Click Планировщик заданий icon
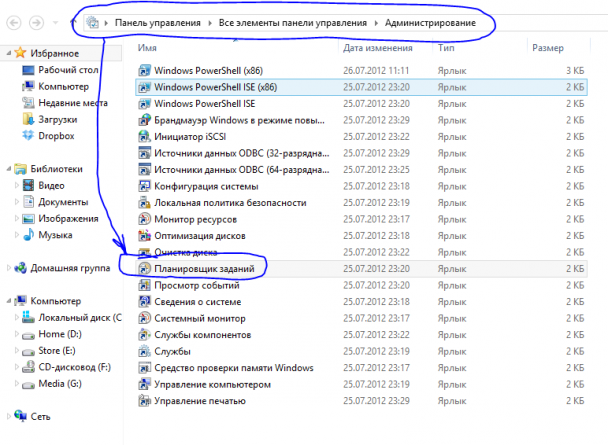This screenshot has width=608, height=445. click(x=144, y=269)
